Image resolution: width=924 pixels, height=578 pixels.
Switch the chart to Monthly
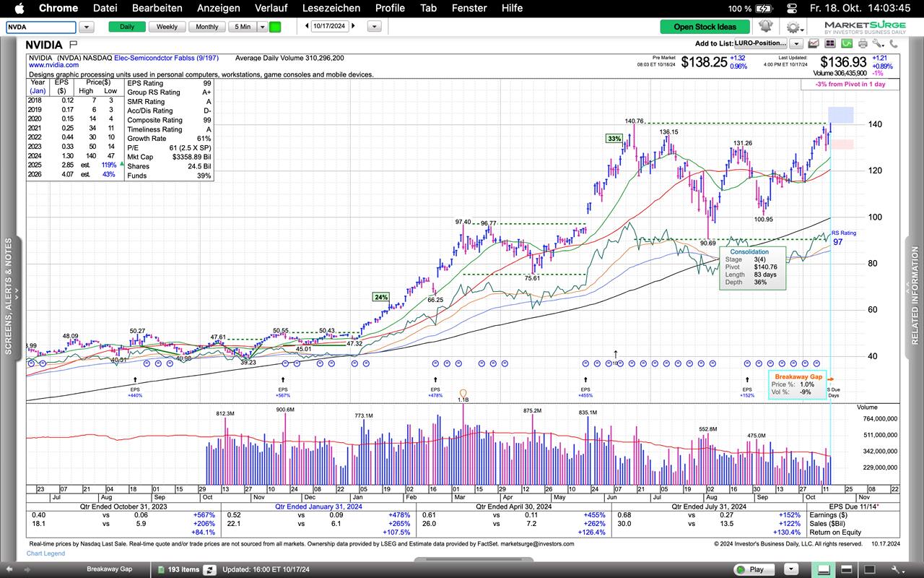[x=206, y=27]
